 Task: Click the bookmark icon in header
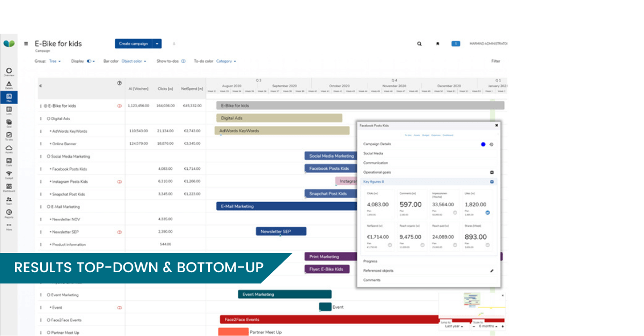pyautogui.click(x=437, y=44)
